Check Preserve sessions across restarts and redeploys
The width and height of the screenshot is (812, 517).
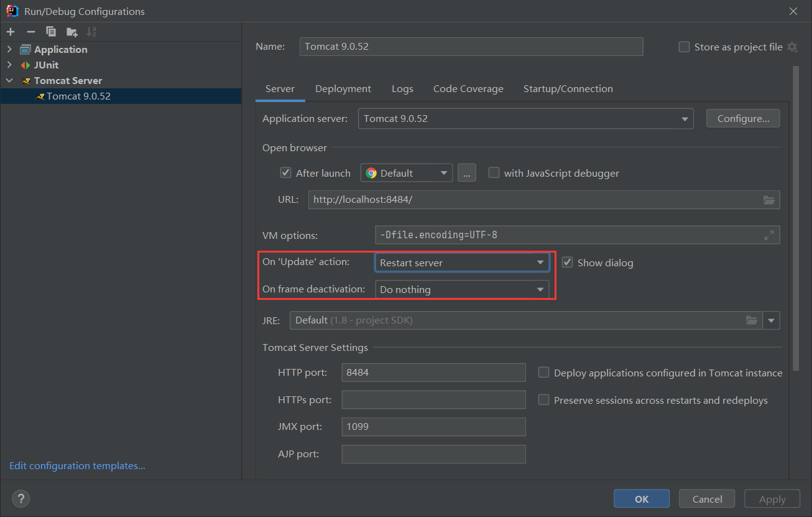click(543, 400)
